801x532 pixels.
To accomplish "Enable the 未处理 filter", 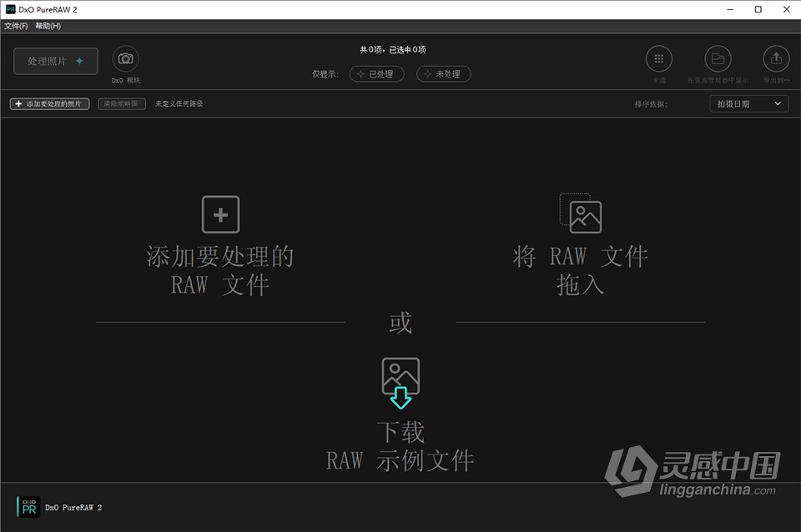I will tap(446, 73).
